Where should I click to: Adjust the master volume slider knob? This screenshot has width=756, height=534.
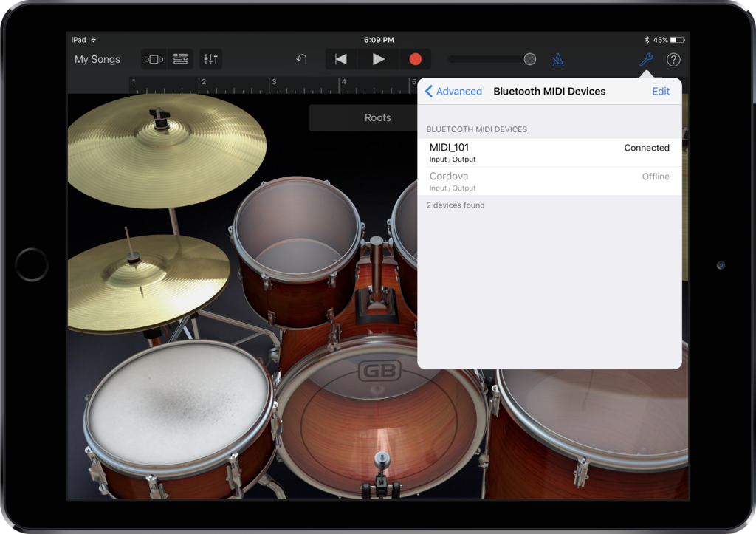pyautogui.click(x=530, y=59)
